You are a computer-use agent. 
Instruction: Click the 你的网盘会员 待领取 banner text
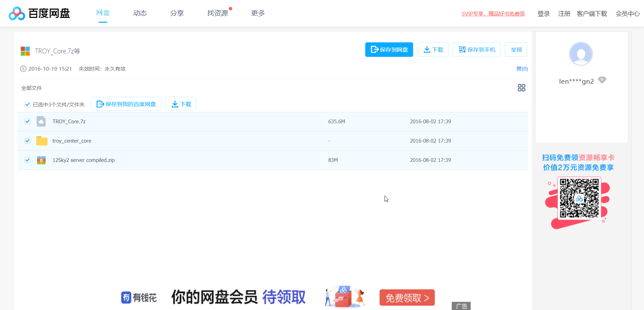tap(238, 297)
